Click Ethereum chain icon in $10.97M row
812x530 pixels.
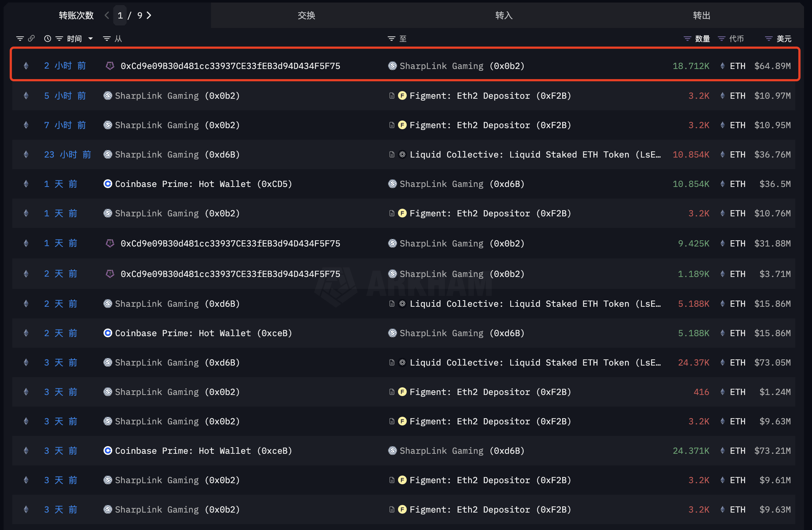pos(26,95)
